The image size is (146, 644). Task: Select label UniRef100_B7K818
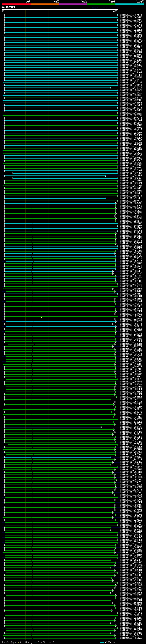[x=131, y=130]
